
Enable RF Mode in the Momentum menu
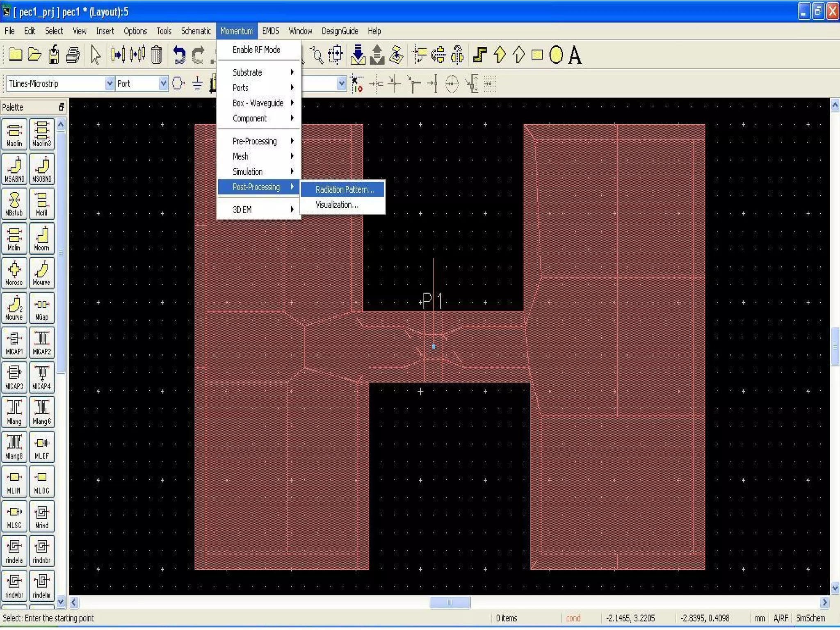256,50
